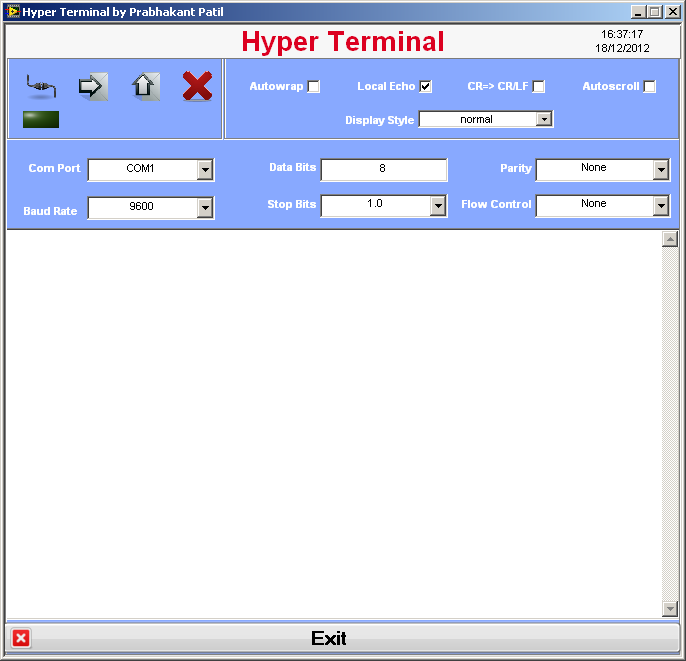Uncheck the Local Echo checkbox
This screenshot has height=661, width=686.
[426, 87]
